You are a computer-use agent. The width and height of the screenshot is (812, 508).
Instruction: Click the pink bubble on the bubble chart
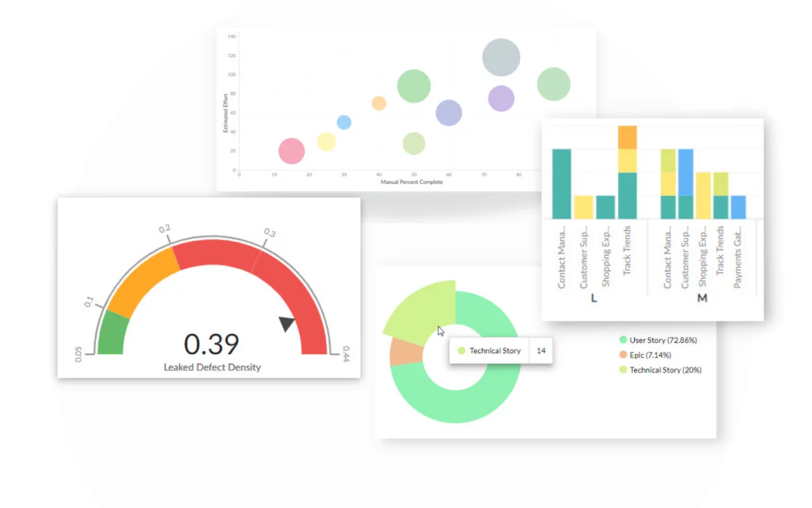pyautogui.click(x=292, y=151)
